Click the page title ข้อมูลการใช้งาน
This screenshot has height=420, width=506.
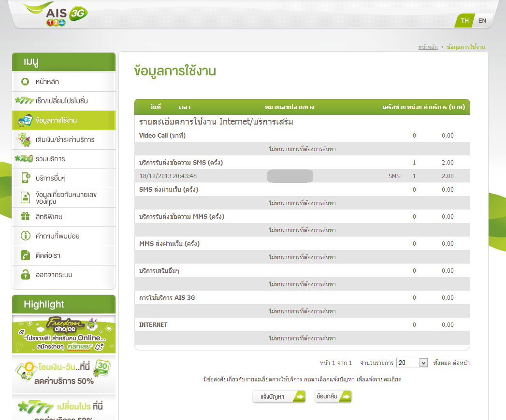coord(175,71)
